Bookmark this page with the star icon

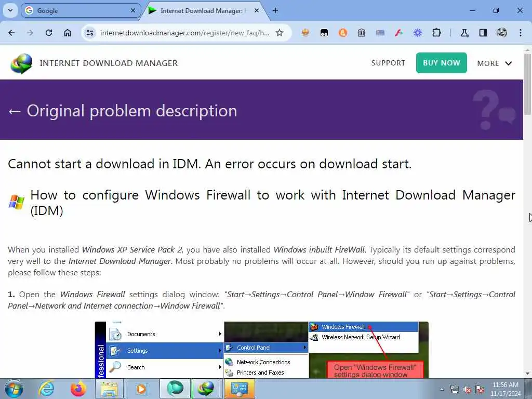pos(279,33)
